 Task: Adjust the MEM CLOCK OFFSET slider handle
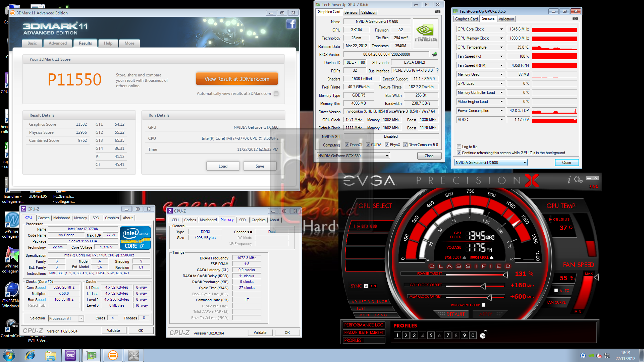[x=489, y=297]
